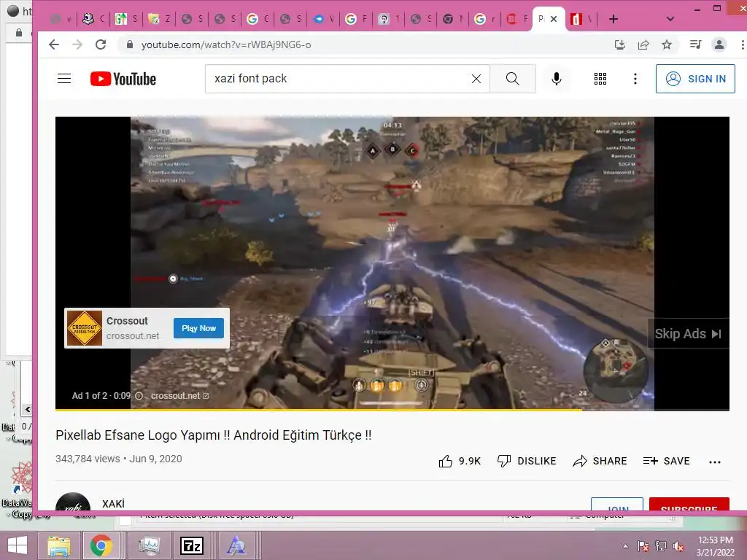The image size is (747, 560).
Task: Like the video with thumbs up
Action: [x=446, y=461]
